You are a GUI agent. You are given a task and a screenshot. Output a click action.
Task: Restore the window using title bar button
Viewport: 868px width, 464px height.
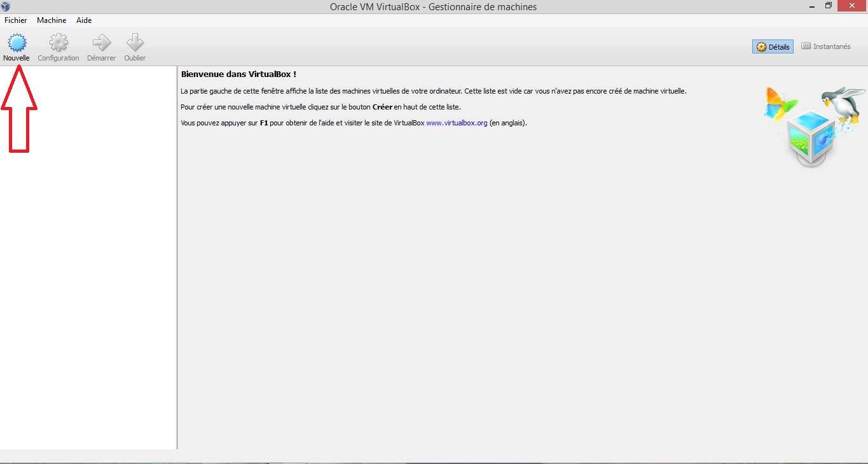[x=828, y=6]
